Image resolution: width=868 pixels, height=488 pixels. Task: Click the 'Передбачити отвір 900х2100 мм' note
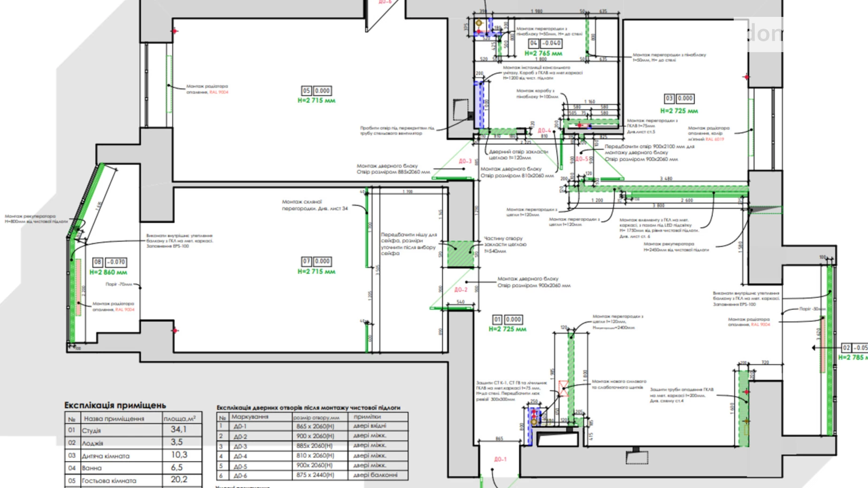pyautogui.click(x=649, y=152)
